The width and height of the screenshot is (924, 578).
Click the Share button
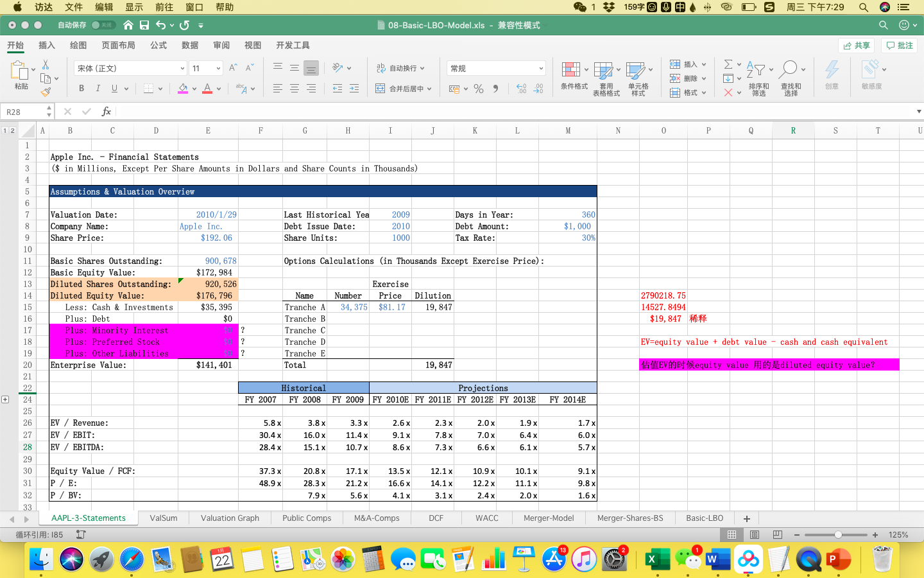pyautogui.click(x=857, y=46)
